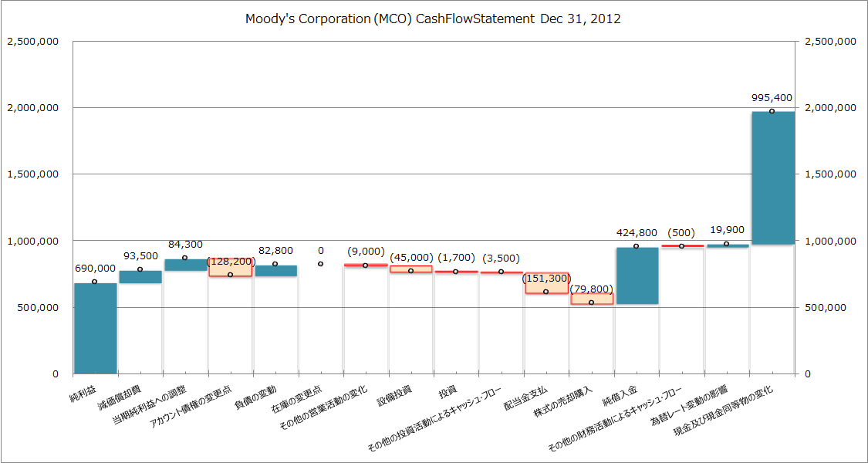
Task: Click the x-axis label その他の財務活動によるキャッシュ・フロー
Action: pyautogui.click(x=614, y=417)
